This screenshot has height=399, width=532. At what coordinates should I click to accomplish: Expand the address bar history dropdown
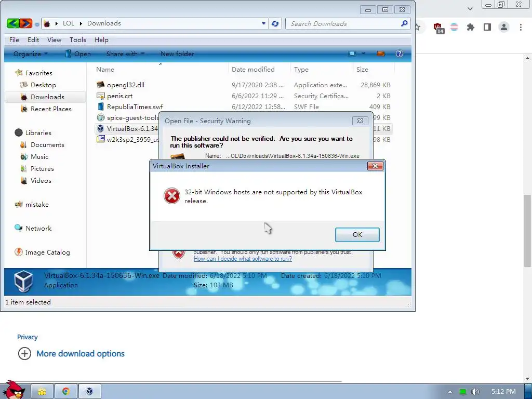(263, 23)
